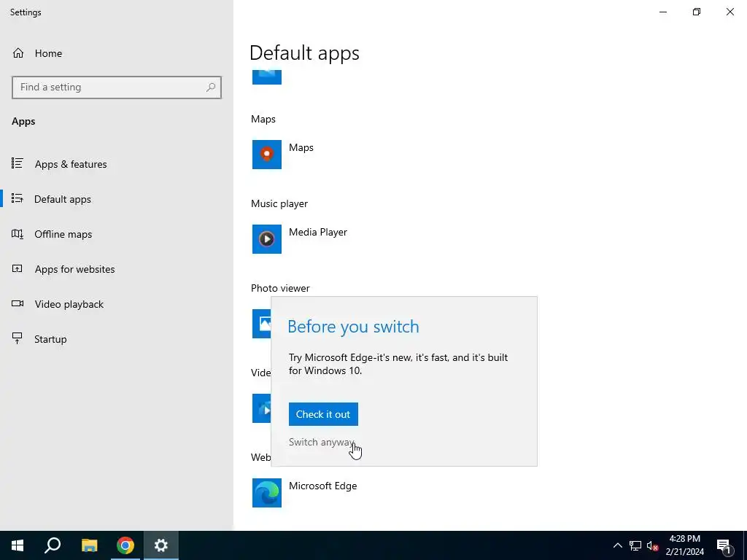Focus the Find a setting search box

coord(117,87)
